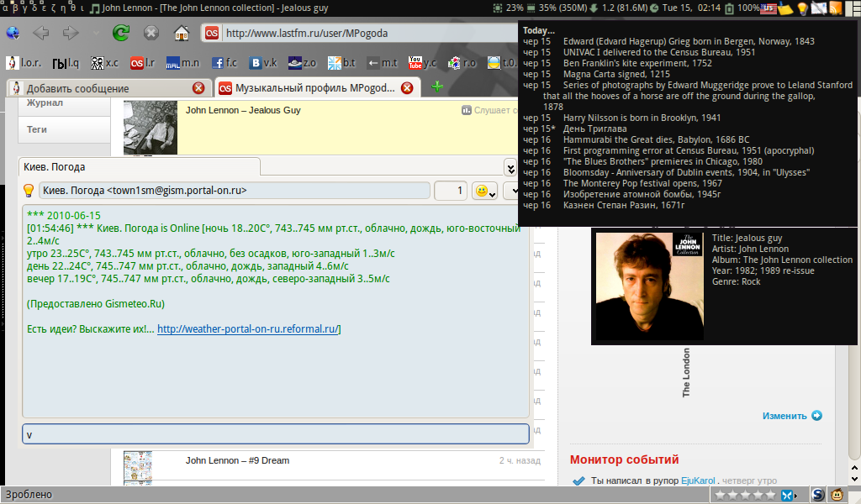Click the page scrollbar down arrow
The height and width of the screenshot is (504, 861).
pyautogui.click(x=854, y=479)
